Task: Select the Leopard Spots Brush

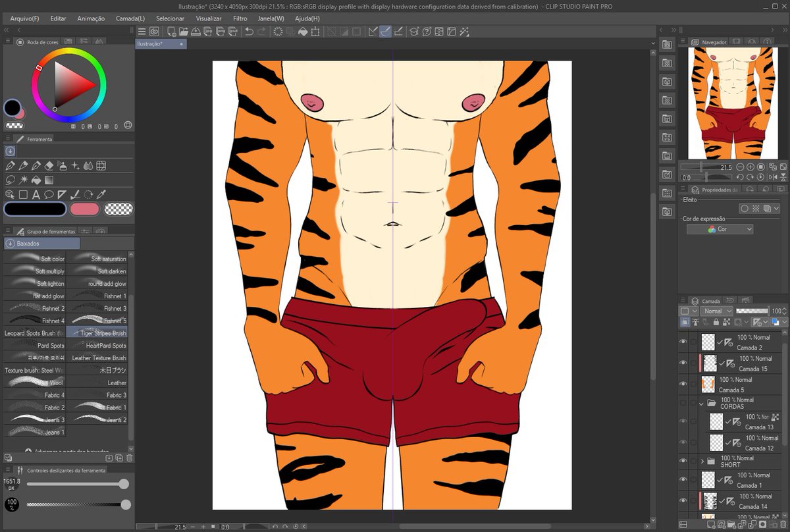Action: pyautogui.click(x=35, y=333)
